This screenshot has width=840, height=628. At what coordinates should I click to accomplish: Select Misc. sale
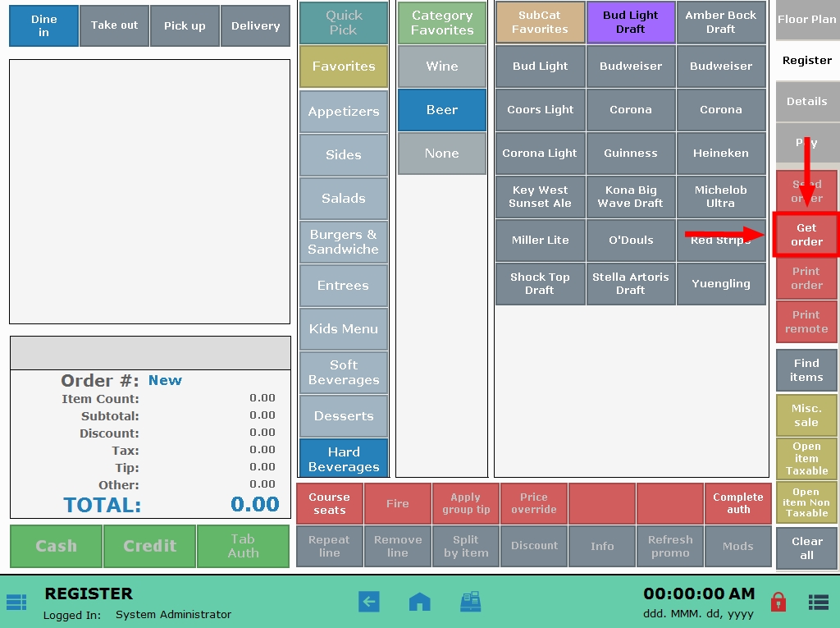(806, 415)
